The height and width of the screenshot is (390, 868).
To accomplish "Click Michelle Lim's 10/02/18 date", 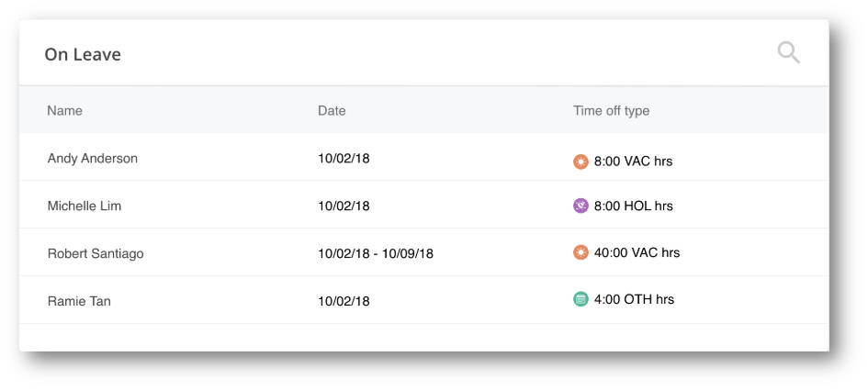I will click(344, 206).
